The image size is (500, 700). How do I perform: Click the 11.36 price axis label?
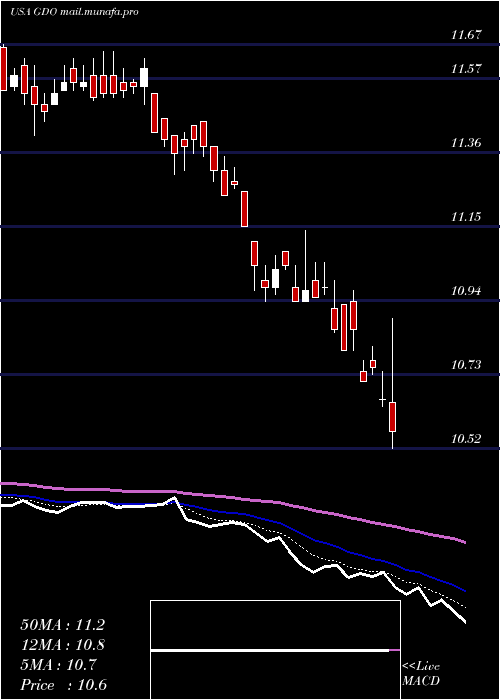tap(467, 143)
